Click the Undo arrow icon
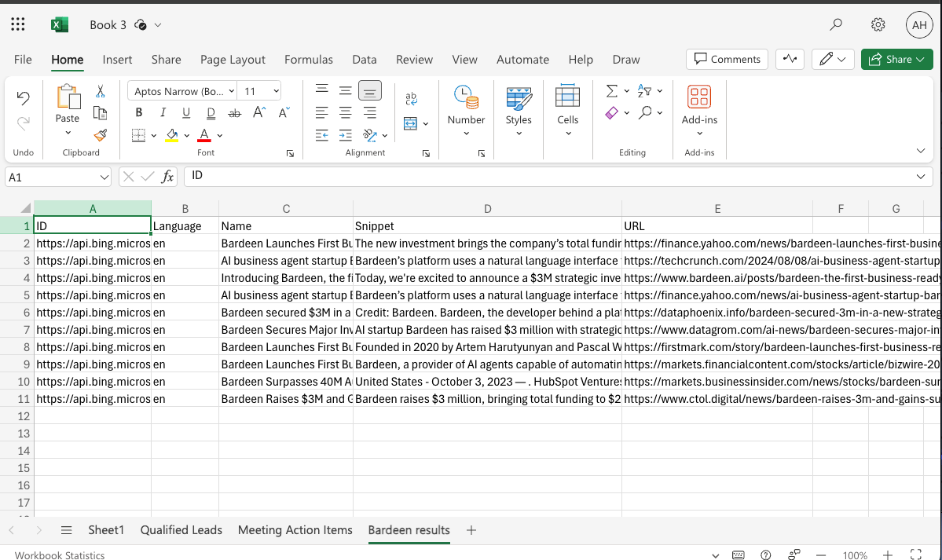The height and width of the screenshot is (560, 942). click(x=23, y=97)
